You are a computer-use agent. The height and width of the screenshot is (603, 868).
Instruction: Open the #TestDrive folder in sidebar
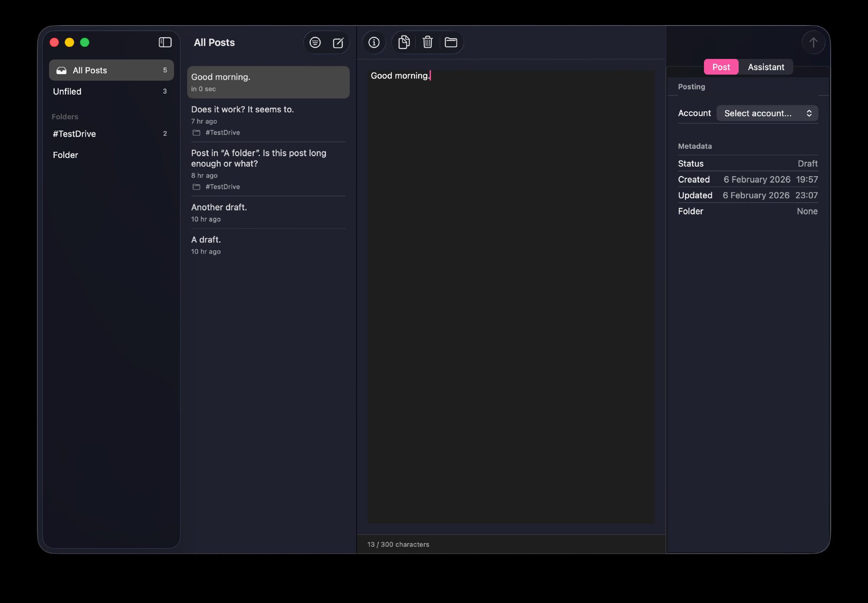[x=111, y=134]
